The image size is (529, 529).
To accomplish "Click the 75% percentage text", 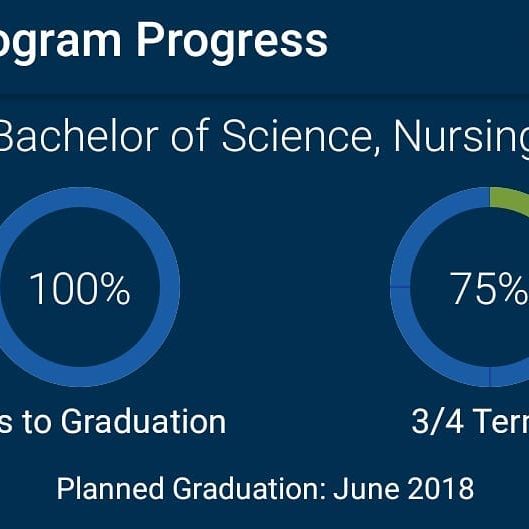I will tap(489, 289).
